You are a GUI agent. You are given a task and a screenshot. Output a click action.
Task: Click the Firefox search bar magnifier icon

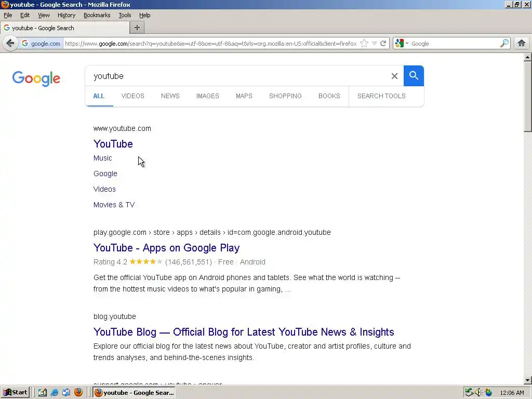click(504, 44)
